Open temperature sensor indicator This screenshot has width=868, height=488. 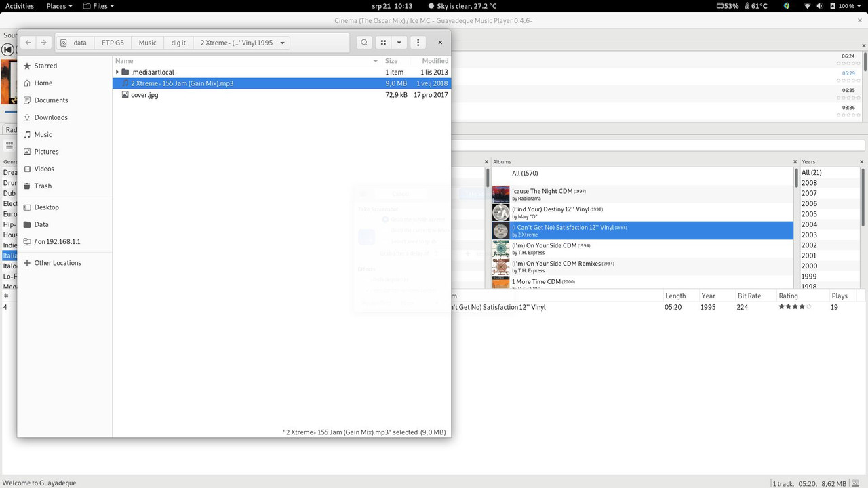click(x=755, y=6)
